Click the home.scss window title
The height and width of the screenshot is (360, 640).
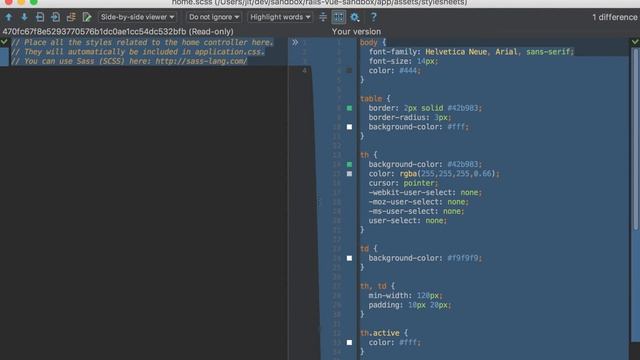pos(320,3)
